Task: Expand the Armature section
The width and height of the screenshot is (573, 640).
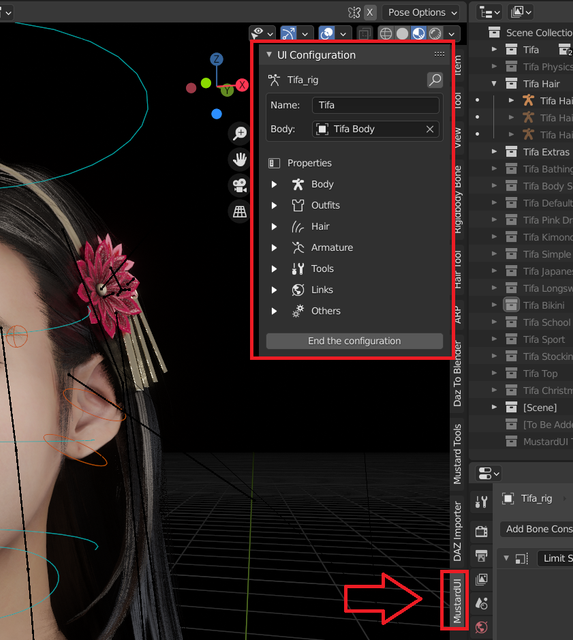Action: pos(274,248)
